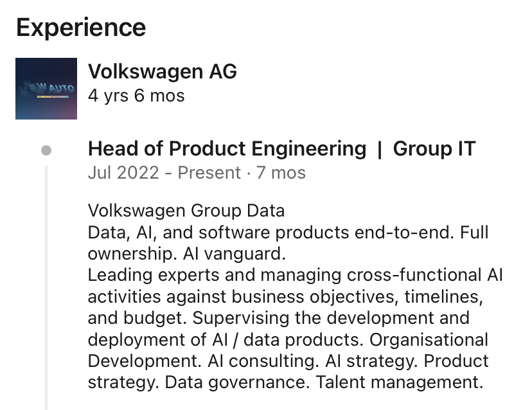This screenshot has height=410, width=532.
Task: Click the "Group IT" label in the title
Action: click(x=434, y=149)
